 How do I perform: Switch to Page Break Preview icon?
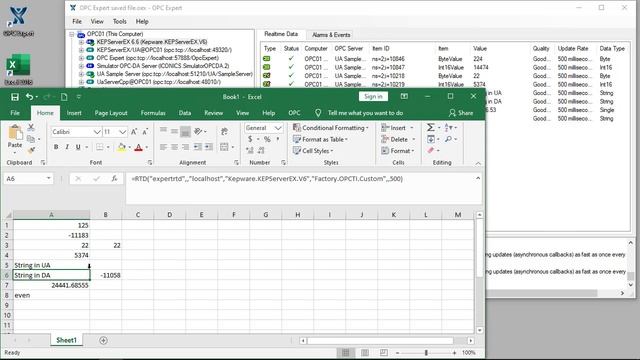(384, 353)
